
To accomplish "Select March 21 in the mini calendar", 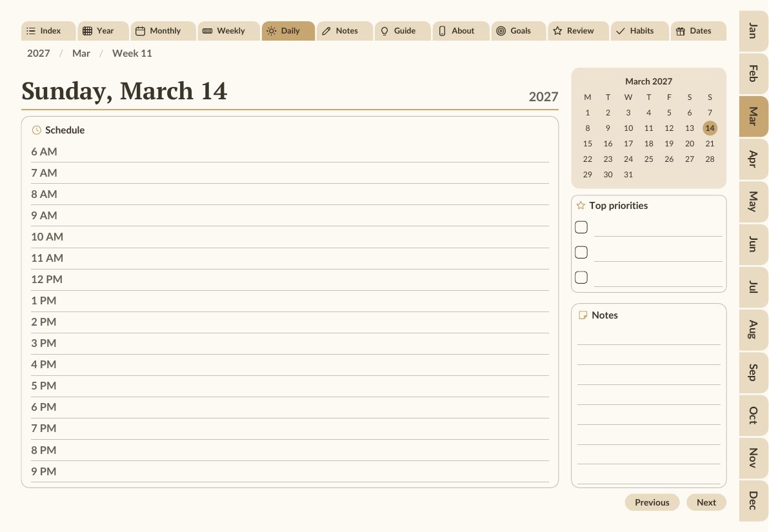I will click(710, 144).
